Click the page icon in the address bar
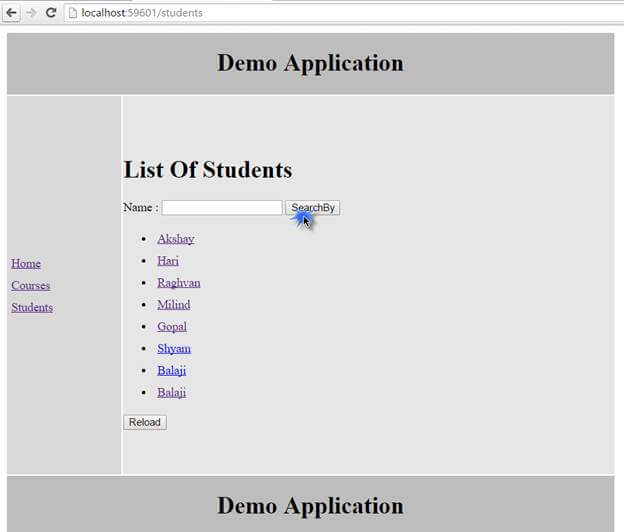624x532 pixels. pyautogui.click(x=73, y=13)
